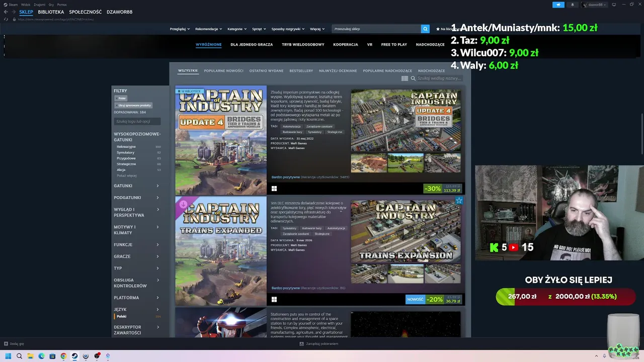644x362 pixels.
Task: Click the Windows platform icon of Captain of Industry
Action: (x=274, y=189)
